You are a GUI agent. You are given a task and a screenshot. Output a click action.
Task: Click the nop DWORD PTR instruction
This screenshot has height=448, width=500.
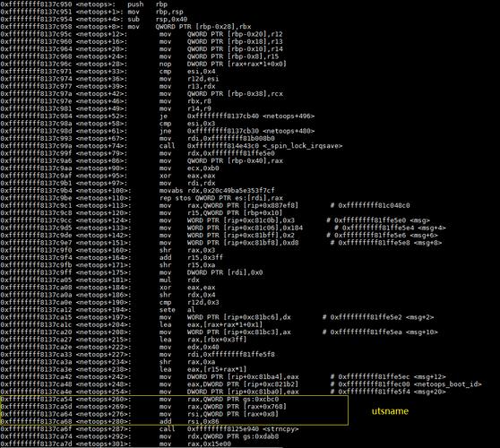[x=143, y=64]
